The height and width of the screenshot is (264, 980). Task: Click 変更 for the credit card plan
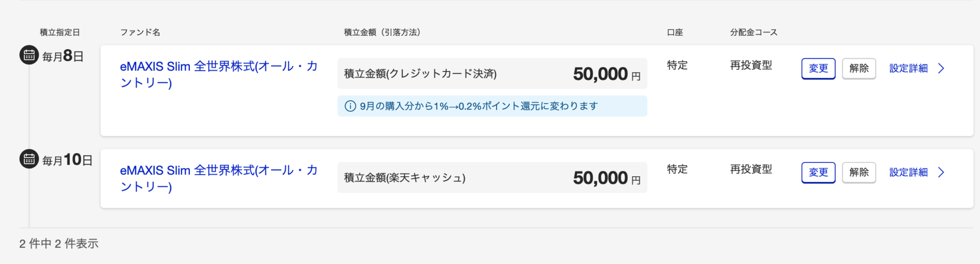pos(818,68)
